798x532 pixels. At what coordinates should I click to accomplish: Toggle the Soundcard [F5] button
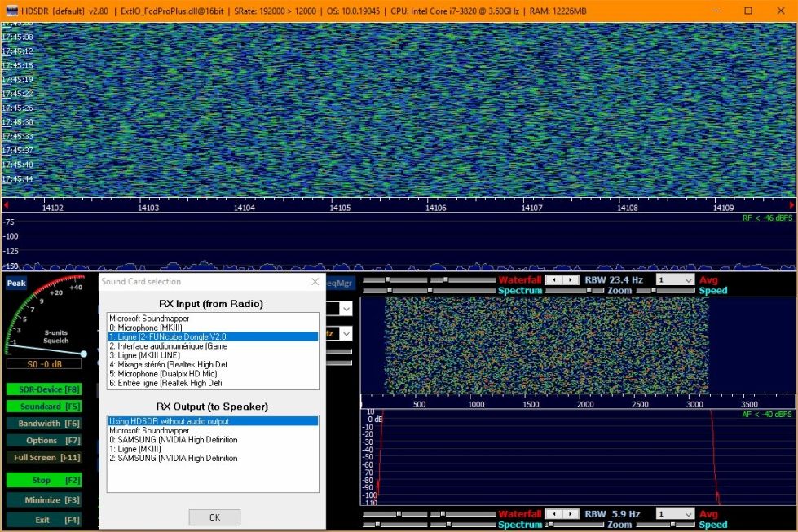(x=44, y=407)
